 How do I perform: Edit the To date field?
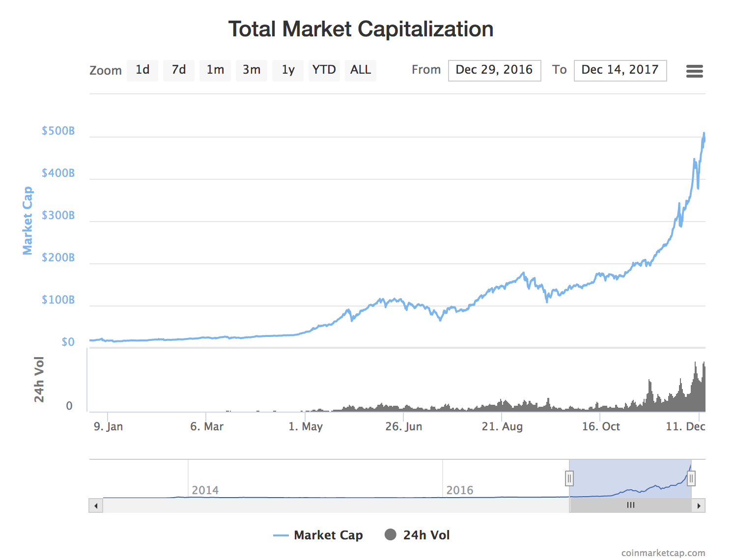[x=620, y=70]
